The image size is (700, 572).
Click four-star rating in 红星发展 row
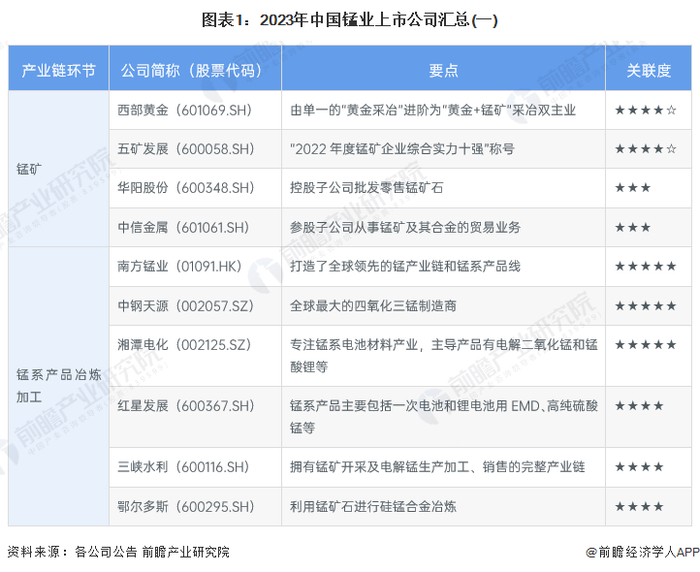pyautogui.click(x=639, y=406)
